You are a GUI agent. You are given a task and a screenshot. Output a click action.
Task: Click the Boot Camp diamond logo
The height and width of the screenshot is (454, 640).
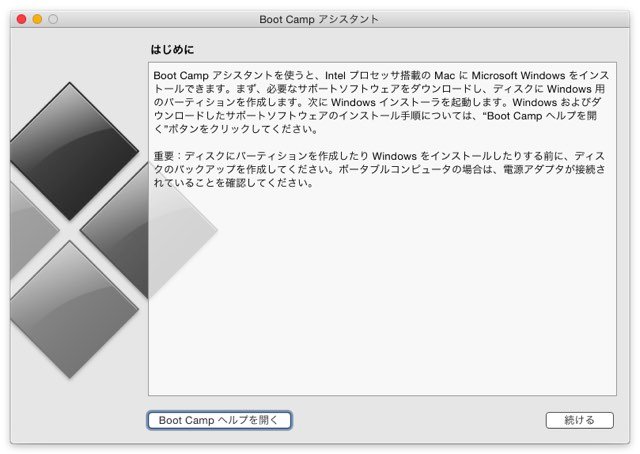point(114,231)
